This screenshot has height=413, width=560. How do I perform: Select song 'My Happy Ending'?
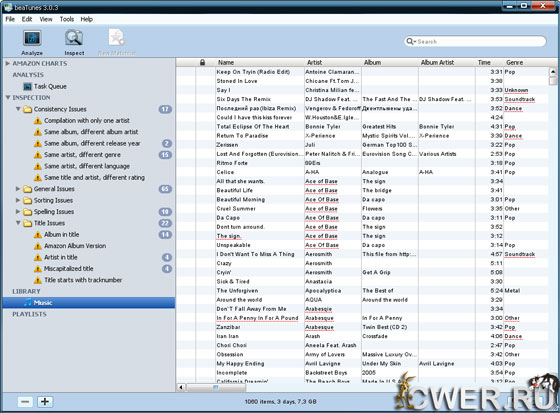pyautogui.click(x=240, y=363)
